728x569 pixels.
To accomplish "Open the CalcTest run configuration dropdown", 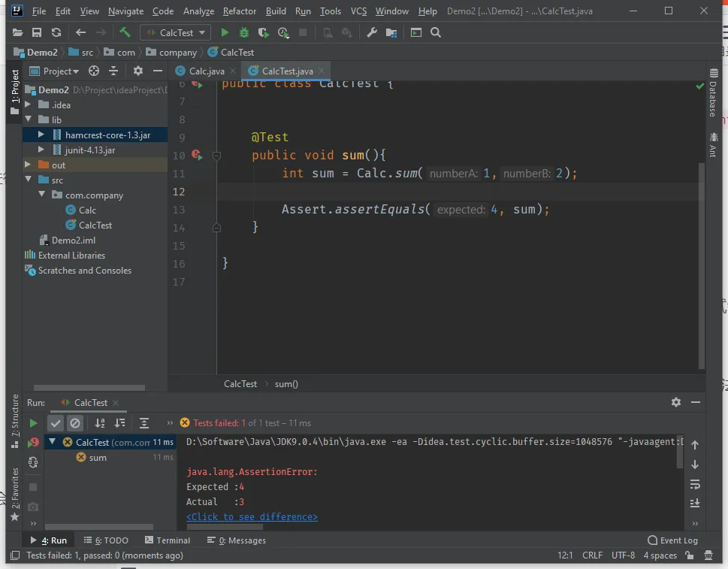I will pyautogui.click(x=175, y=32).
